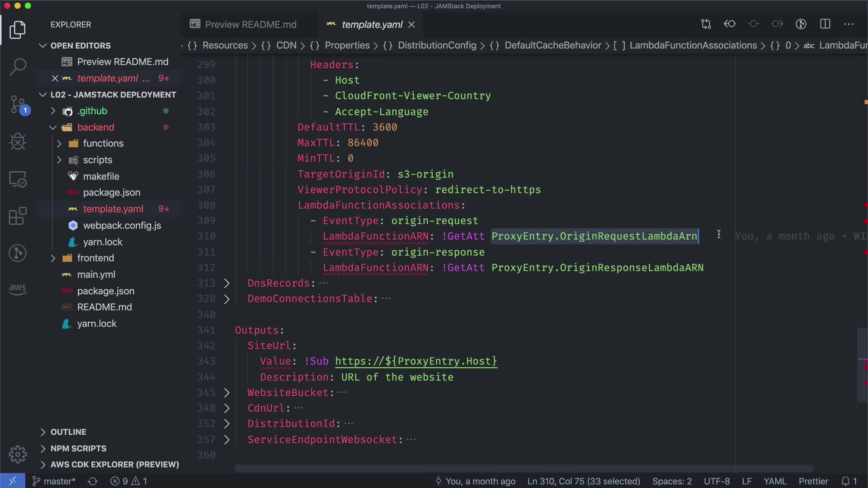868x488 pixels.
Task: Open the ProxyEntry.Host URL link
Action: [x=415, y=361]
